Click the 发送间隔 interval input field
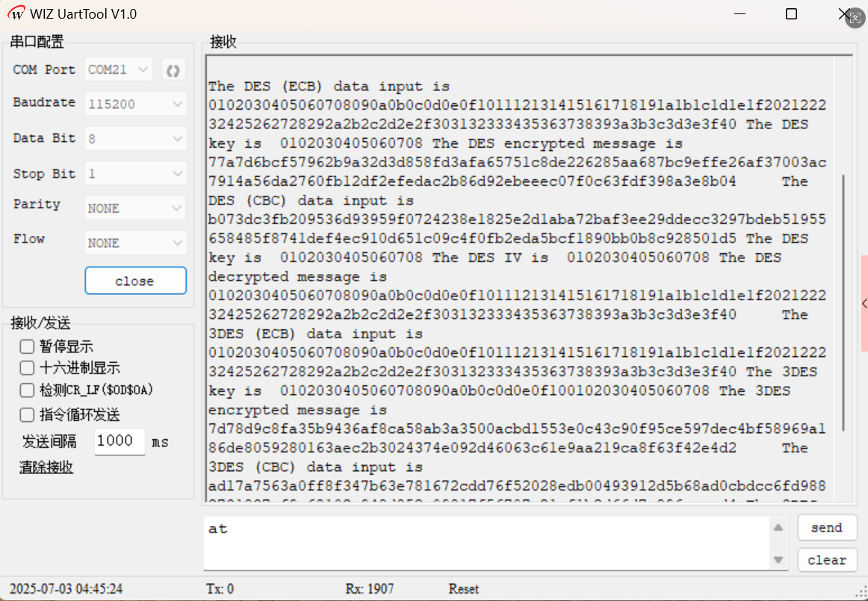The image size is (868, 601). coord(119,440)
